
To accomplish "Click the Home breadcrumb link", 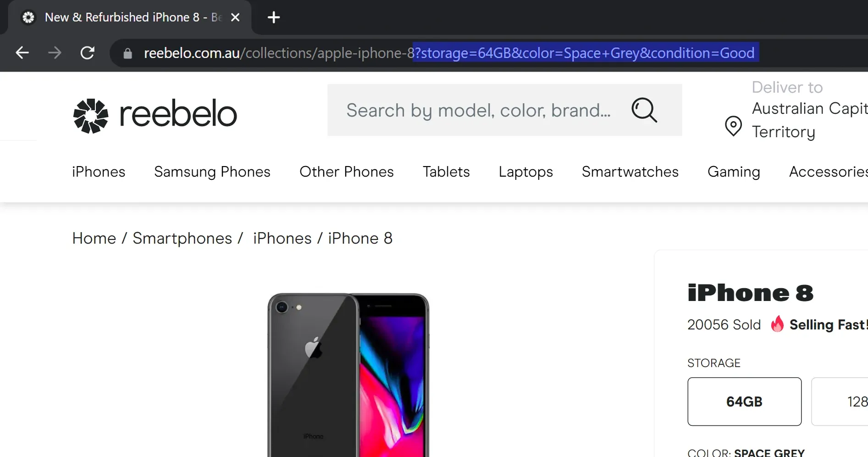I will [x=93, y=238].
